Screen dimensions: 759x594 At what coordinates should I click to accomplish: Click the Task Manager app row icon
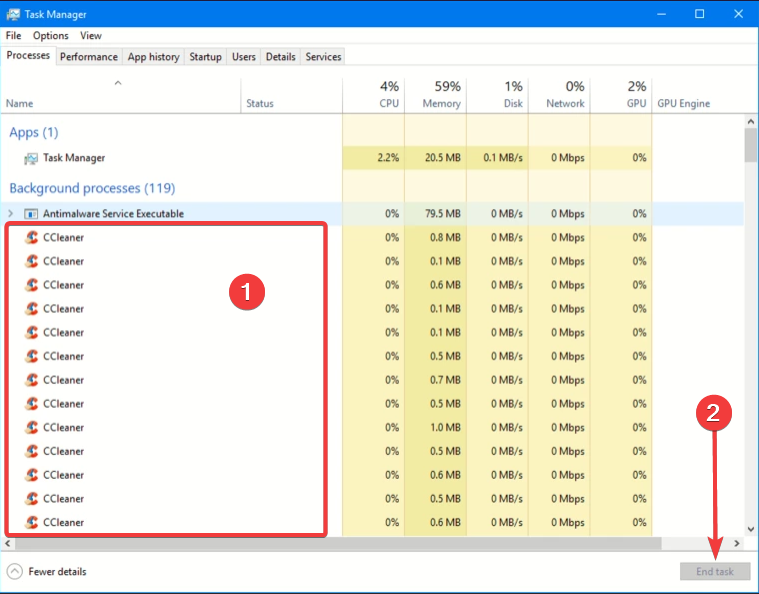click(x=31, y=158)
